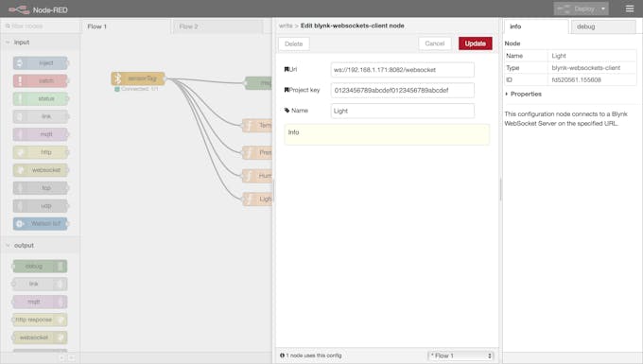The image size is (643, 364).
Task: Click the sensorTag node on canvas
Action: [x=138, y=78]
